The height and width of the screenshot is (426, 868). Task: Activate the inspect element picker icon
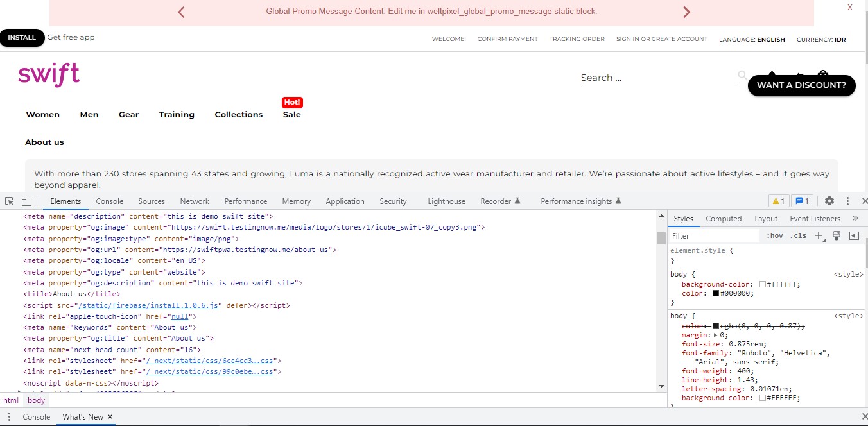click(10, 201)
